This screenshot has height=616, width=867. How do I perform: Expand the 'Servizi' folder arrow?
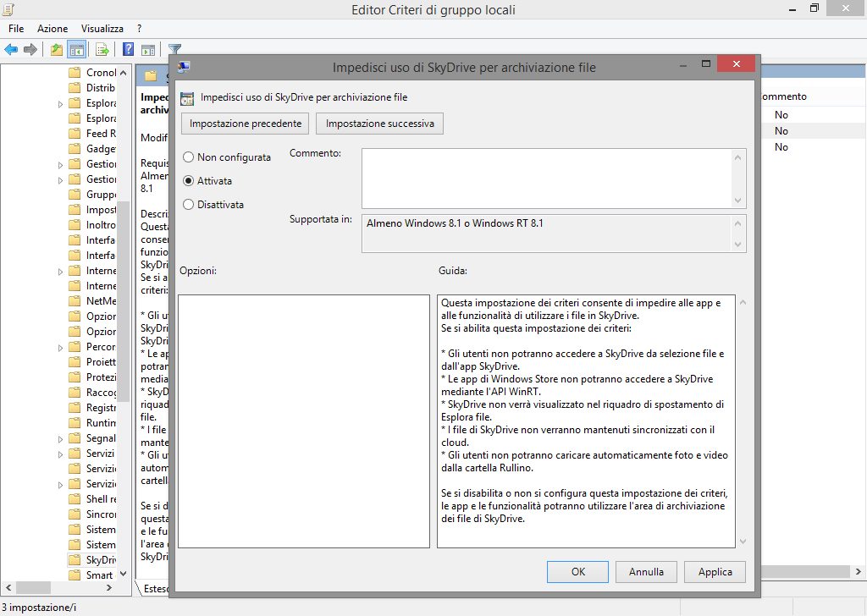61,454
